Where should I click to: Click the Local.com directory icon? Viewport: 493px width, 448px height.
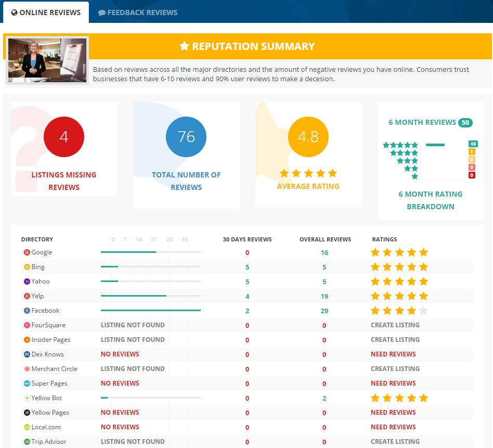click(27, 427)
